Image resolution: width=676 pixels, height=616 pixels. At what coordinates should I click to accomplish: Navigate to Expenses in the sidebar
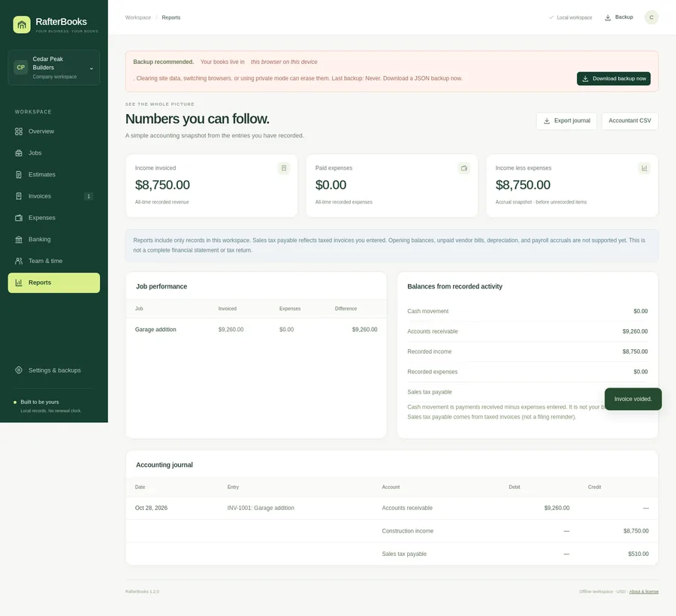[54, 218]
